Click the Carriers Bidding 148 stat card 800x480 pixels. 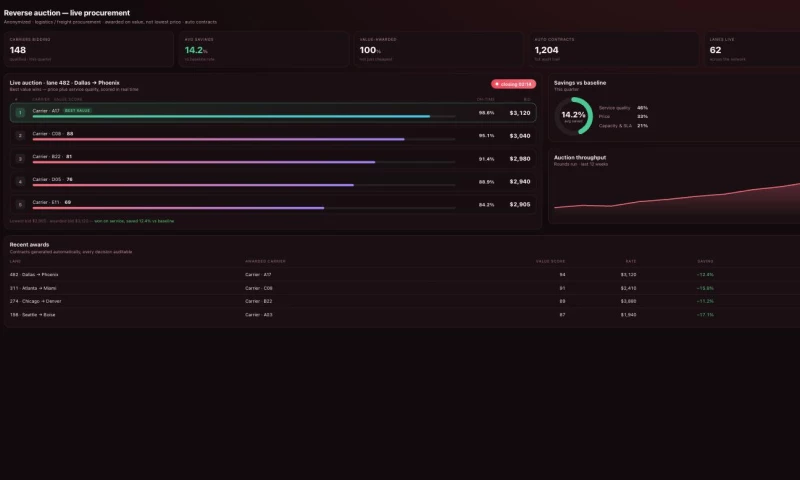(x=89, y=49)
